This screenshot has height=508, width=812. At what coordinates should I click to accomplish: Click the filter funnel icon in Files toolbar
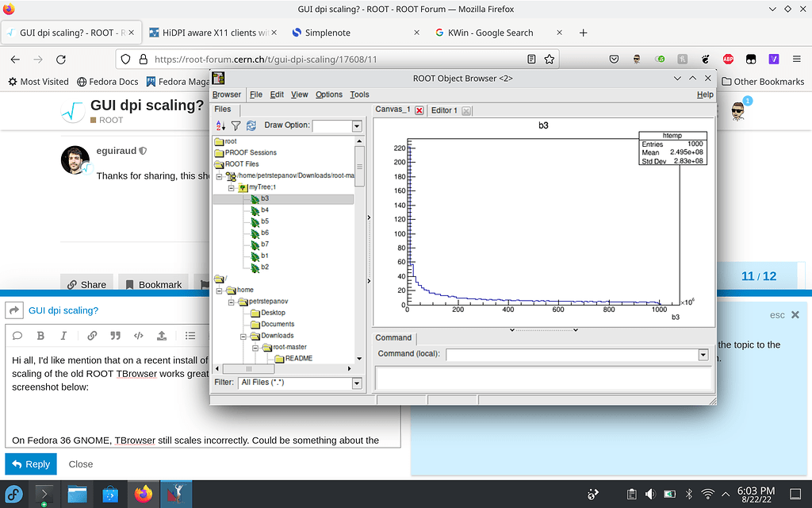(236, 125)
